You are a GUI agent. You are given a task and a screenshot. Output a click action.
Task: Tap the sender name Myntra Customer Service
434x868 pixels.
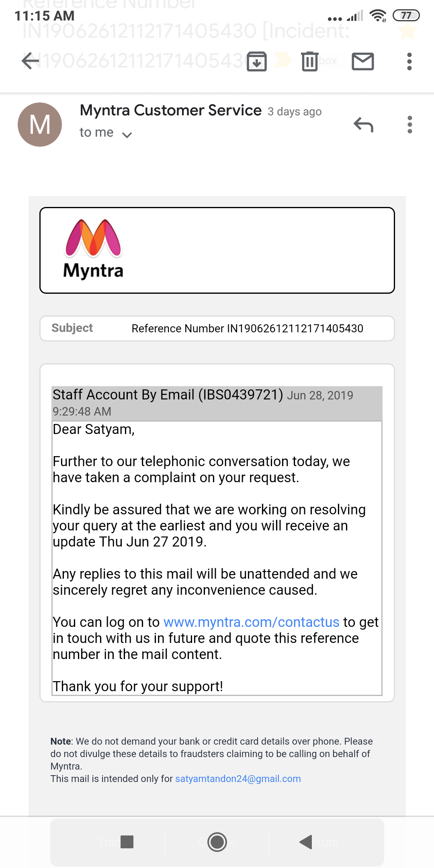[171, 111]
